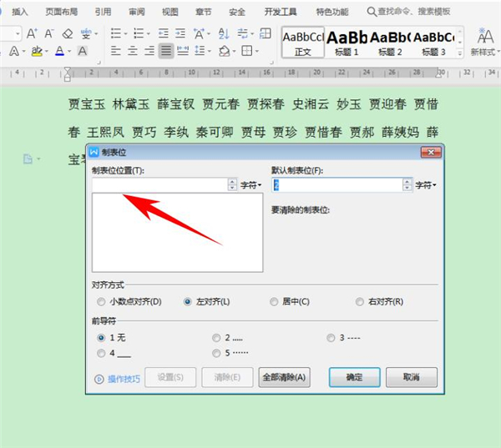Expand styles gallery more arrow

[460, 53]
